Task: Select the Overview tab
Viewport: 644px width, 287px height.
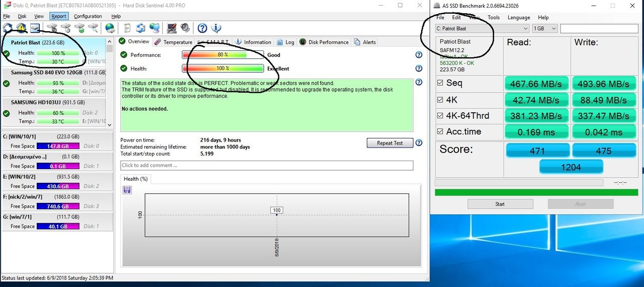Action: tap(134, 42)
